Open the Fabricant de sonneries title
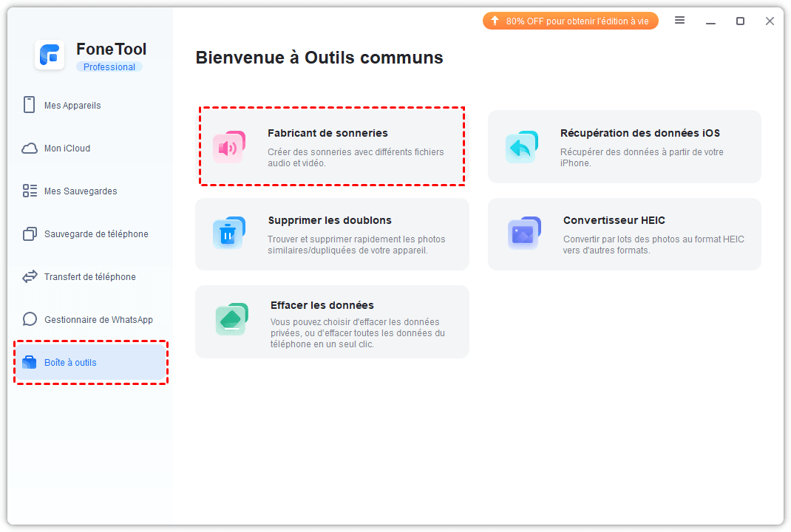Screen dimensions: 791x532 327,133
